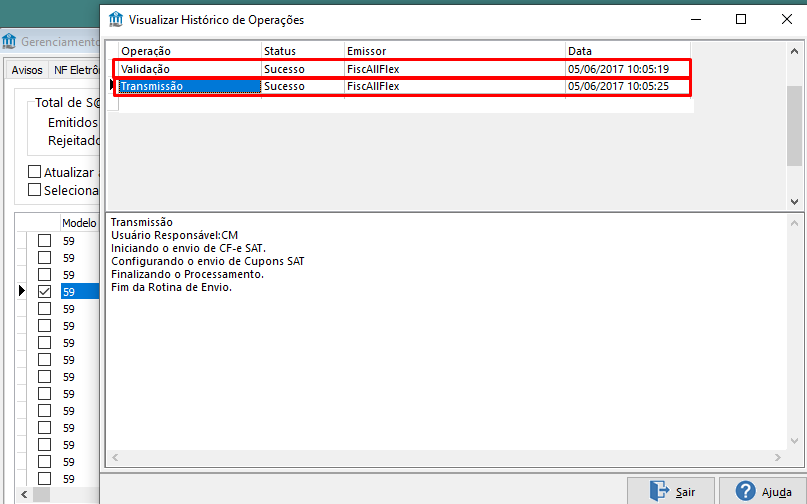Switch to NF Eletrô tab in background window
807x504 pixels.
coord(76,70)
